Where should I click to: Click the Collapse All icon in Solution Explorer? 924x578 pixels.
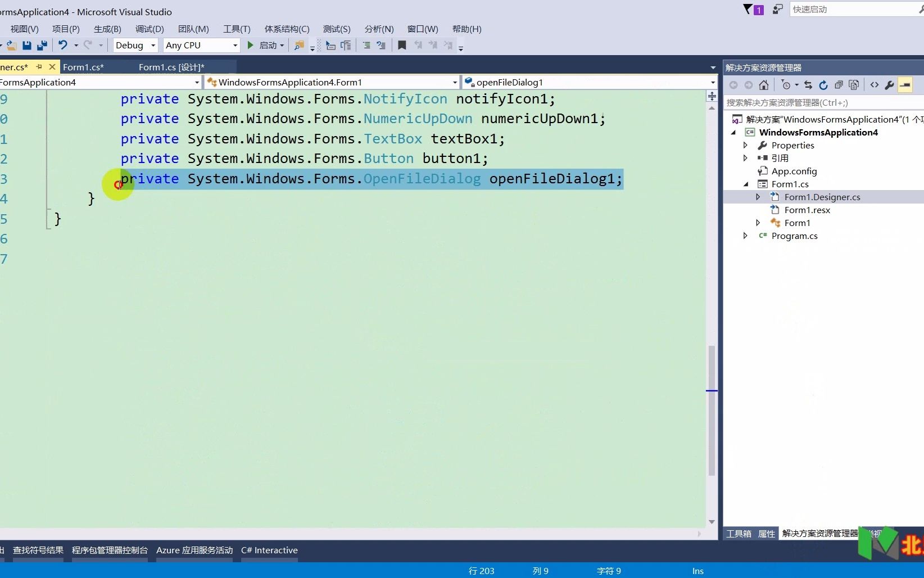pos(839,85)
